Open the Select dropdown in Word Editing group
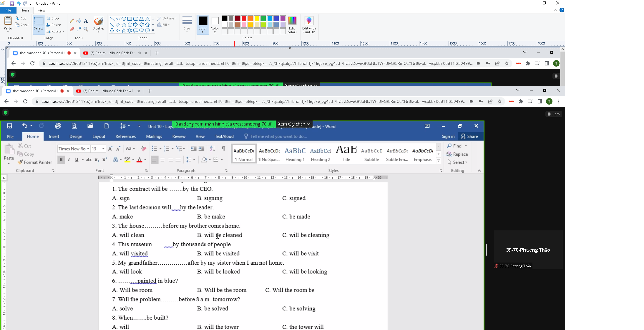This screenshot has height=330, width=644. coord(457,162)
